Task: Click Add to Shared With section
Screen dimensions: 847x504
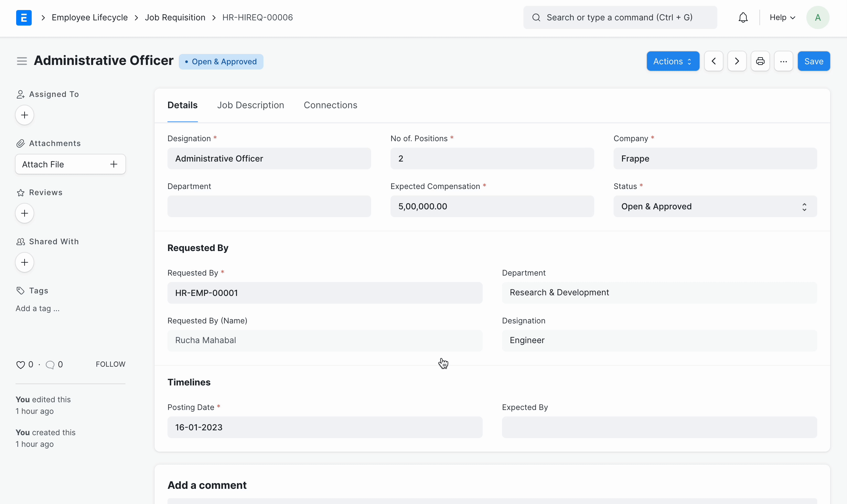Action: [x=24, y=262]
